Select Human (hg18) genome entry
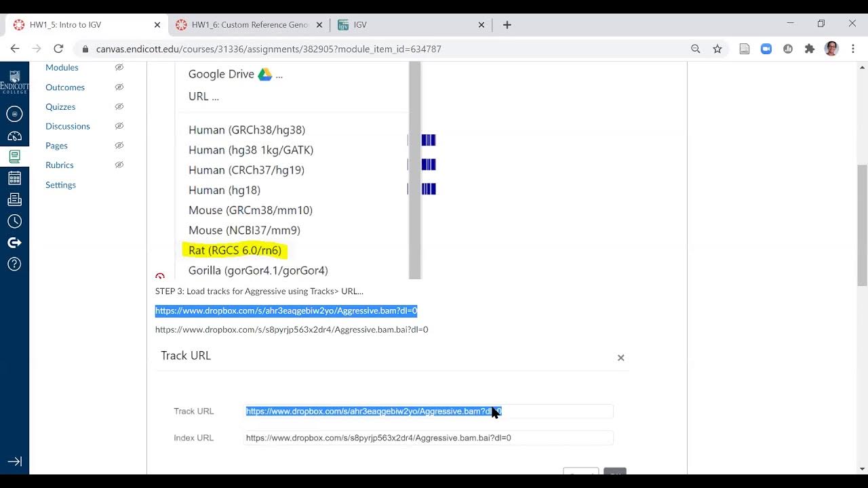 224,190
